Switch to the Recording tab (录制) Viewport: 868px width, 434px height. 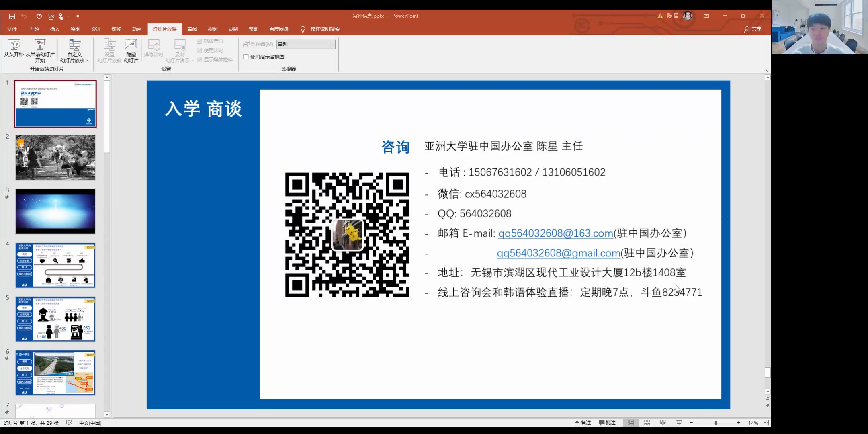pos(233,29)
